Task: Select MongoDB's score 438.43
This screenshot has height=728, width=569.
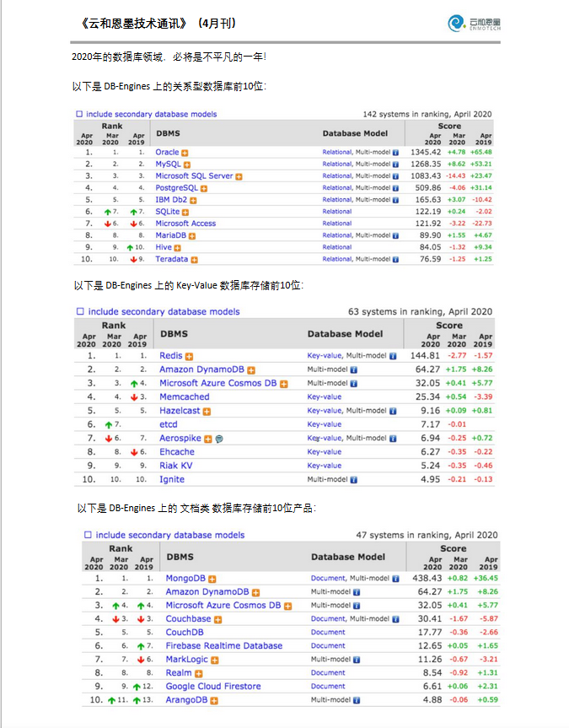Action: click(x=427, y=579)
